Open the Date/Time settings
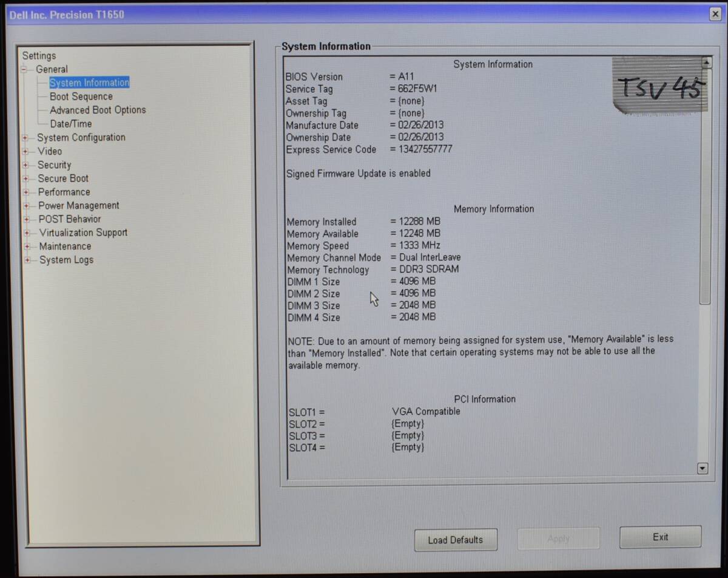 (71, 124)
